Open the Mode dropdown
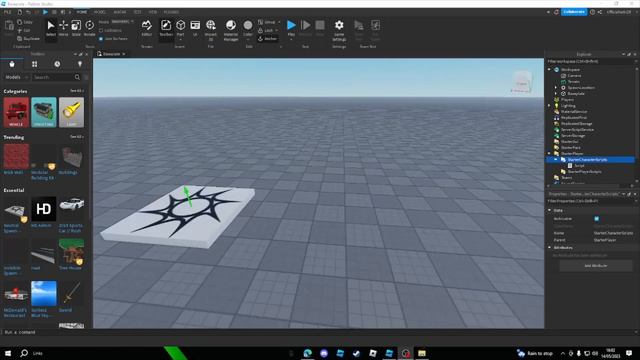 pyautogui.click(x=122, y=22)
